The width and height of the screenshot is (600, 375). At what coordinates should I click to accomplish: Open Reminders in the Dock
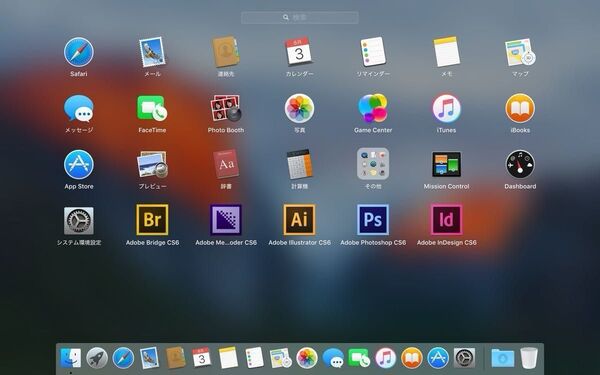pos(254,358)
